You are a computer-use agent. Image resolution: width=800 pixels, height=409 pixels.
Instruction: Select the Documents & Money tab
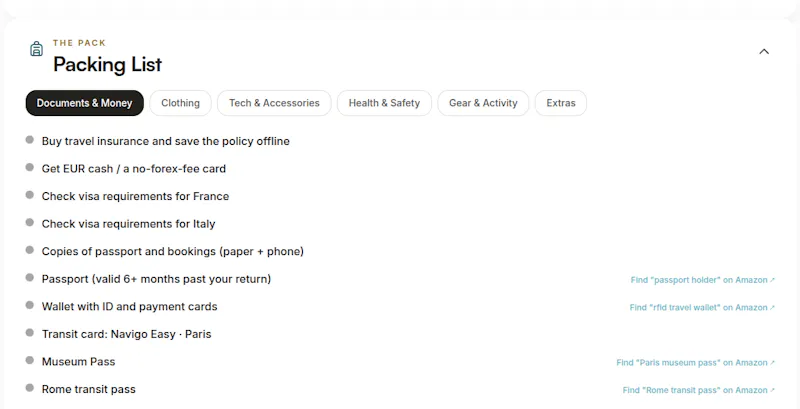[x=85, y=103]
